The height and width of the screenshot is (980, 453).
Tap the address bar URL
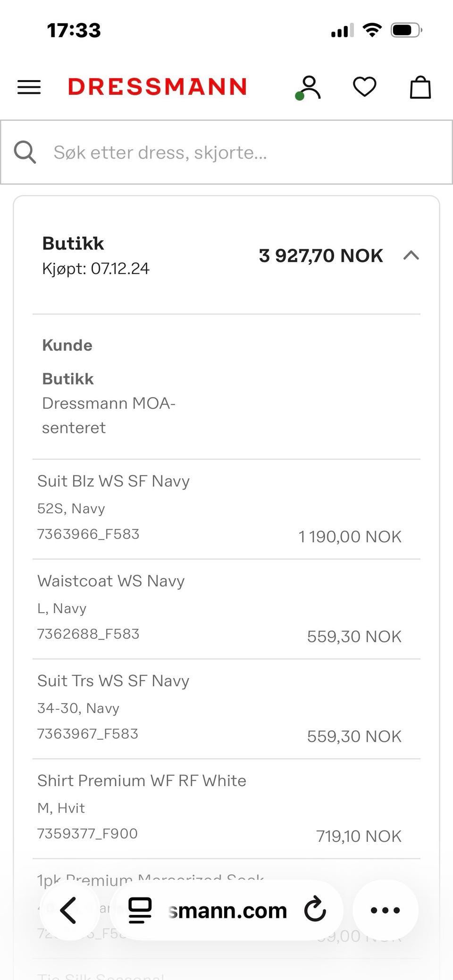coord(227,911)
